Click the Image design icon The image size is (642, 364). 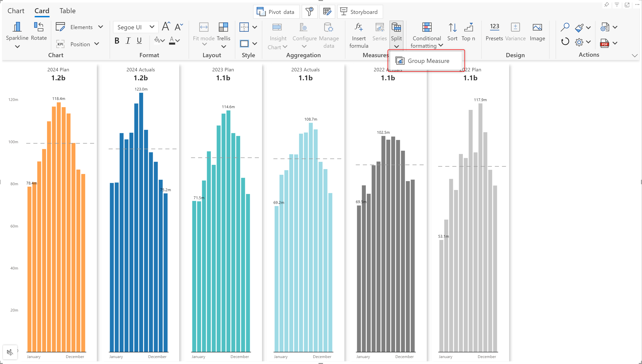tap(537, 27)
